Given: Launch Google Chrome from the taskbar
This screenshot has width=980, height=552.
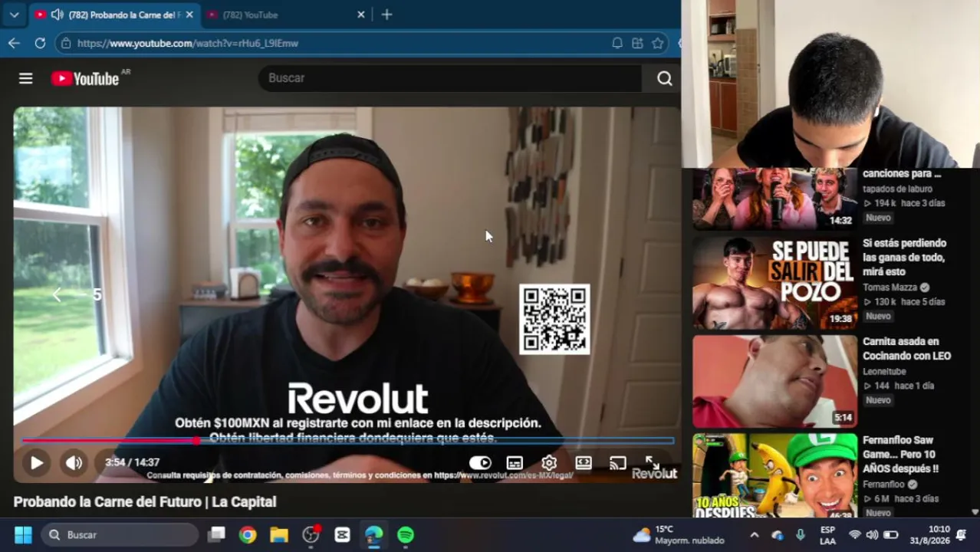Looking at the screenshot, I should click(247, 534).
